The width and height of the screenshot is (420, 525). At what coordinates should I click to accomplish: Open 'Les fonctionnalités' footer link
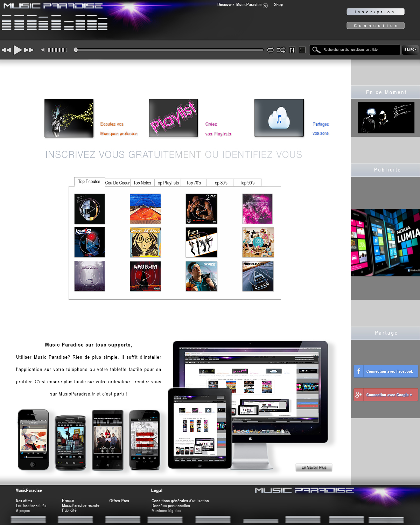pos(31,506)
